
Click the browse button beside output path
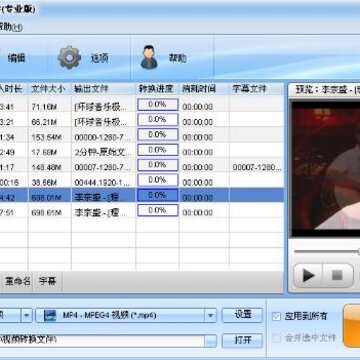(211, 341)
